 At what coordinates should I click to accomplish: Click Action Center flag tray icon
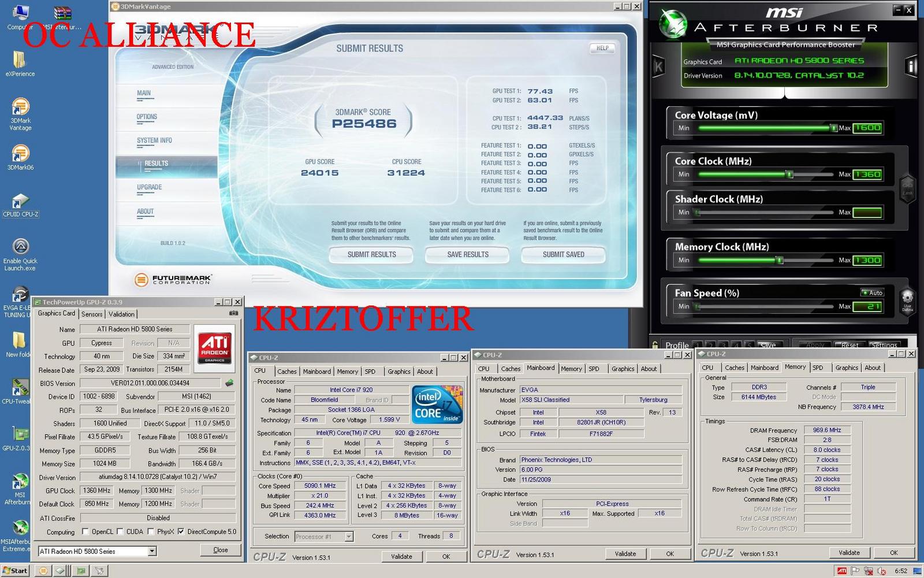coord(855,570)
